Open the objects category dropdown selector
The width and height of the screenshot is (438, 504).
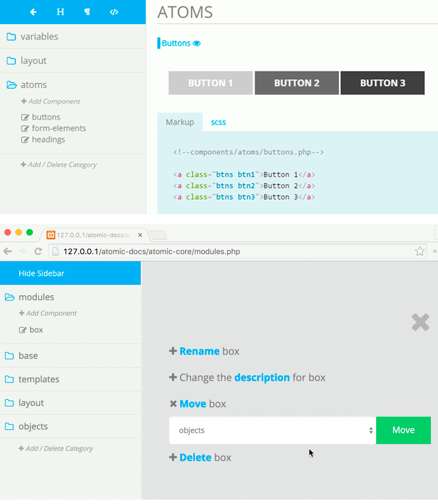click(272, 431)
